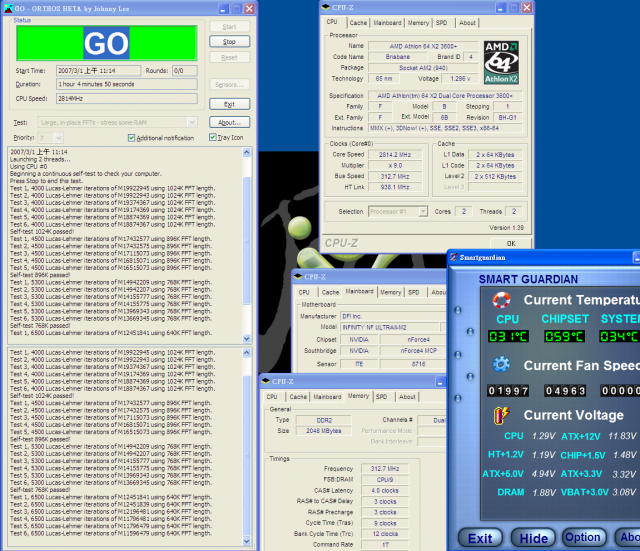Image resolution: width=640 pixels, height=551 pixels.
Task: Click the CHIPSET temperature 059°C readout
Action: click(x=564, y=337)
